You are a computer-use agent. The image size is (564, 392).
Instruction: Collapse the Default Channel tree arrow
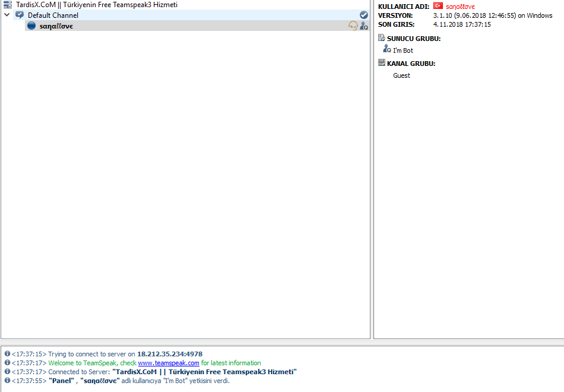[7, 15]
